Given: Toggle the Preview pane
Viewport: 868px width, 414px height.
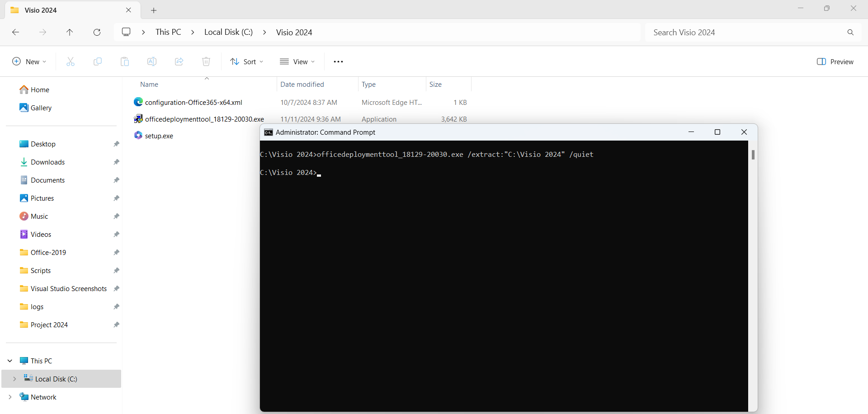Looking at the screenshot, I should (835, 61).
